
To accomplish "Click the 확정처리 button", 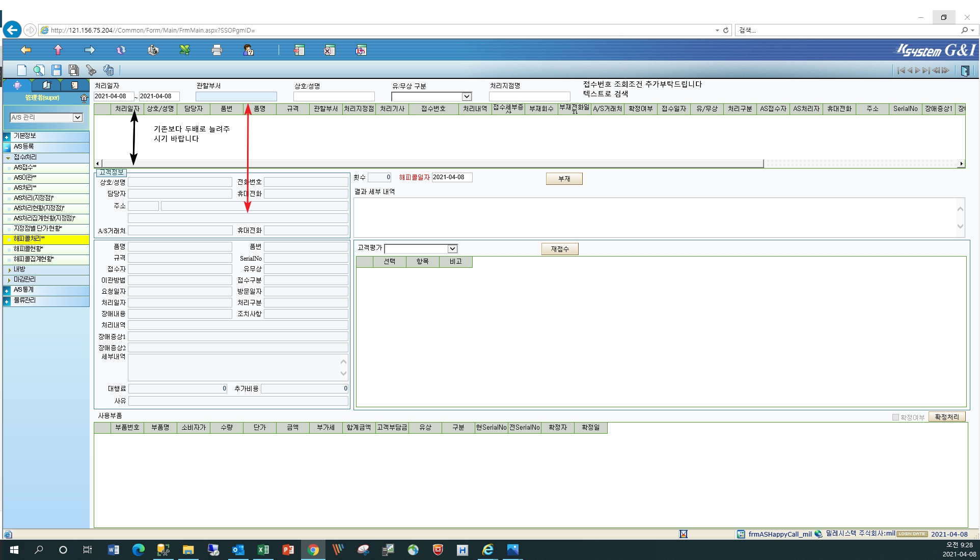I will tap(946, 417).
